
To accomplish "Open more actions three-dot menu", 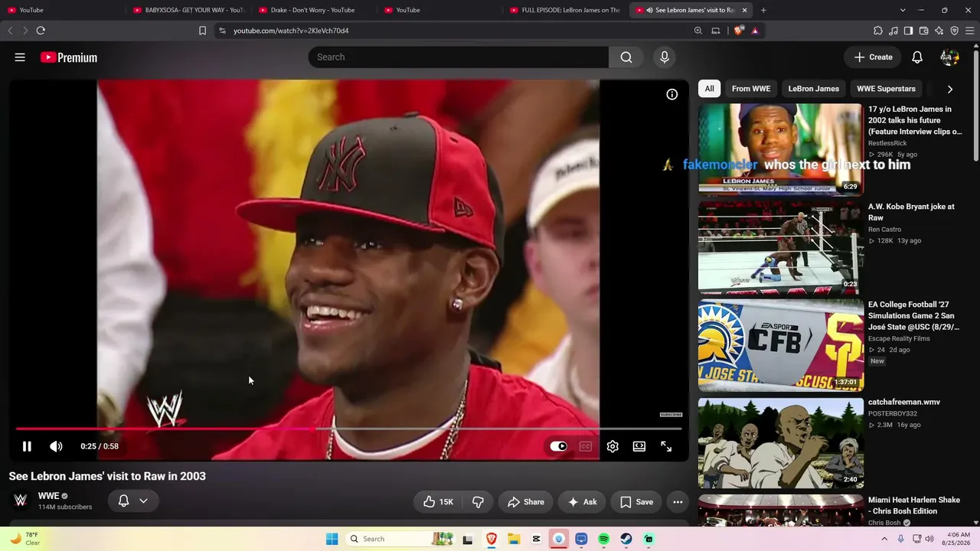I will tap(678, 502).
